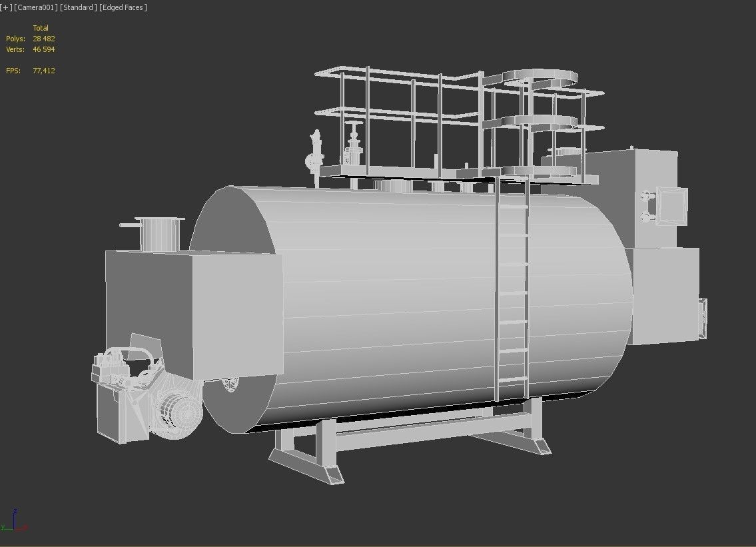Select the ladder on the boiler side
This screenshot has width=756, height=547.
coord(513,293)
